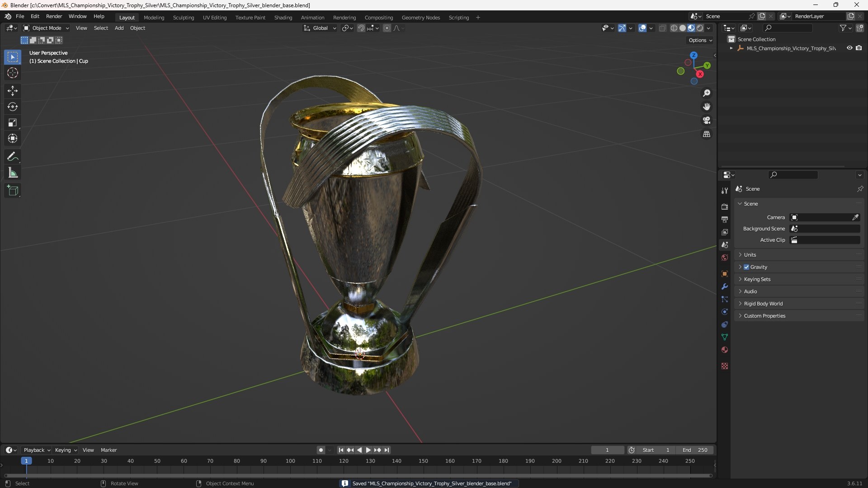Select the Measure tool
This screenshot has height=488, width=868.
point(13,173)
